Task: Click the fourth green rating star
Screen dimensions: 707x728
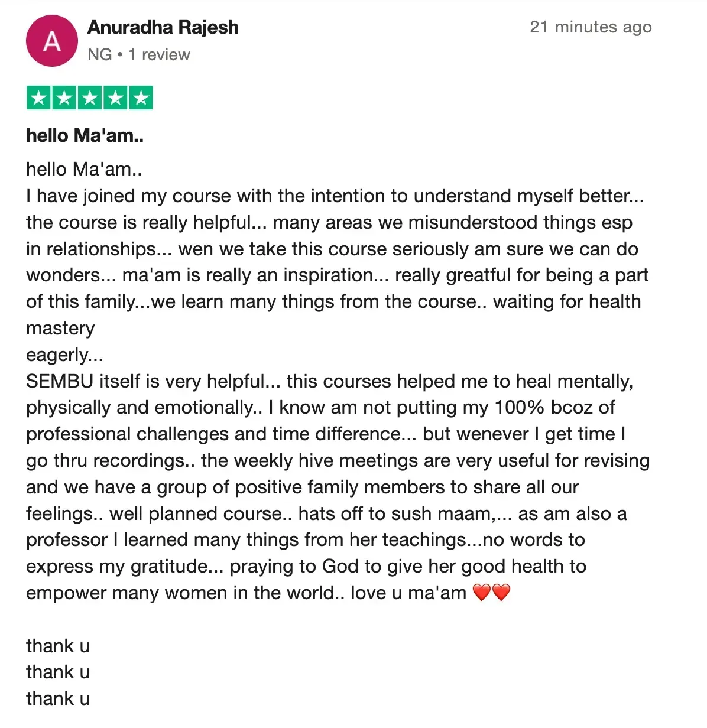Action: point(115,98)
